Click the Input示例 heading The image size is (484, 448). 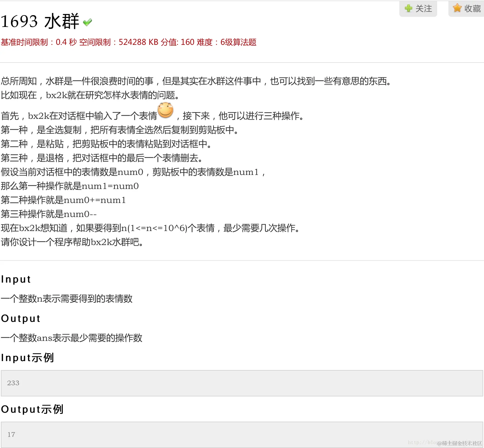click(x=27, y=358)
